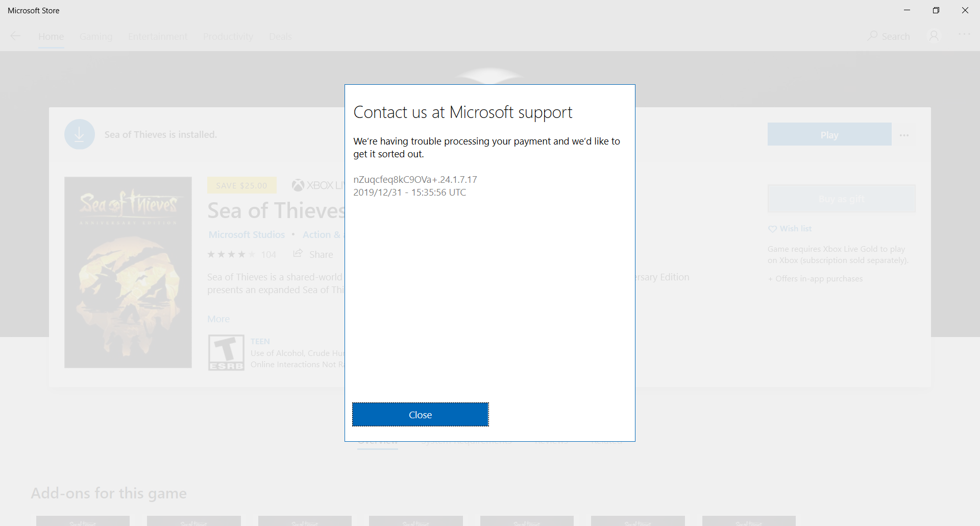The height and width of the screenshot is (526, 980).
Task: Click the SAVE $25.00 badge
Action: [241, 185]
